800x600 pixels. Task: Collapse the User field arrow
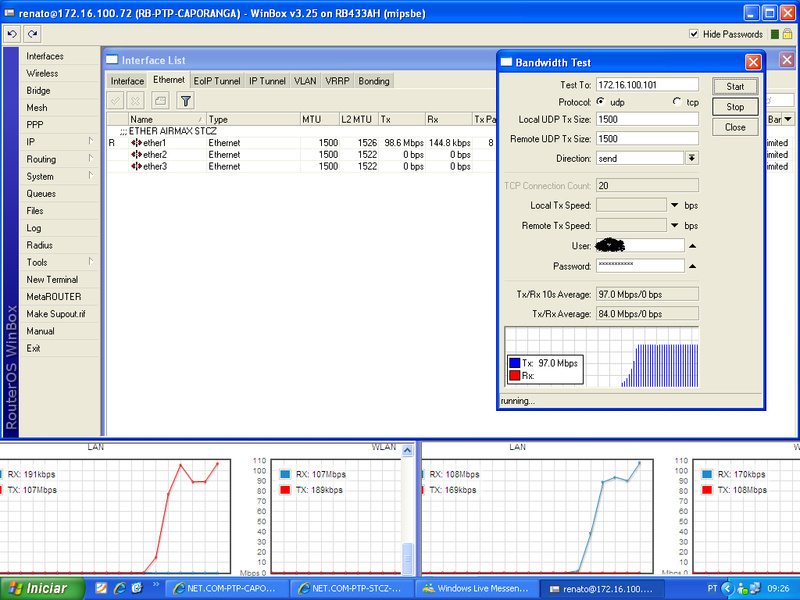(691, 245)
